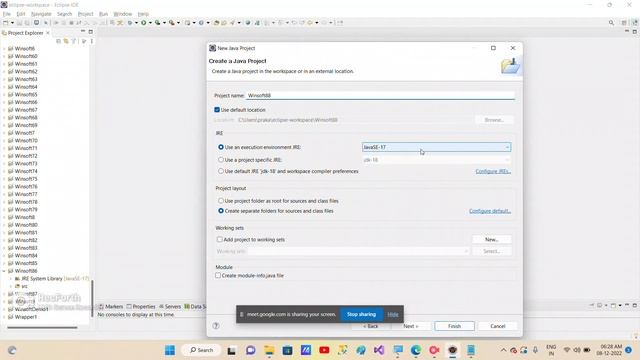Minimize the Project Explorer panel

83,32
